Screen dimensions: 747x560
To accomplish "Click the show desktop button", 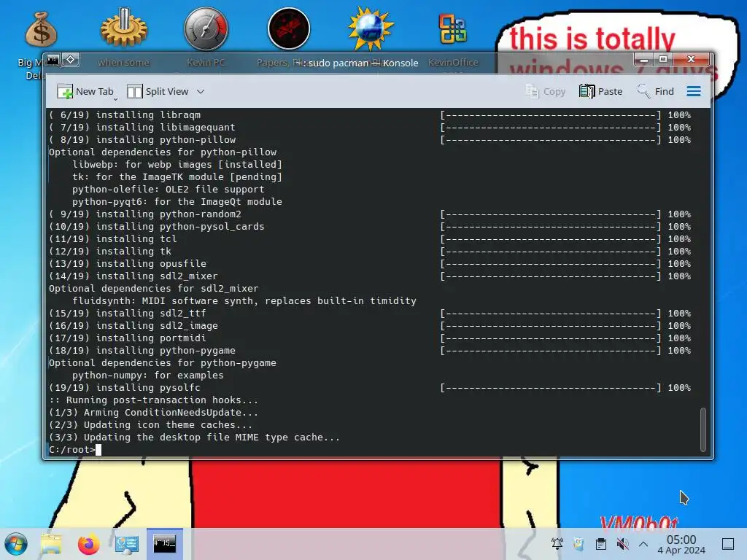I will tap(728, 544).
